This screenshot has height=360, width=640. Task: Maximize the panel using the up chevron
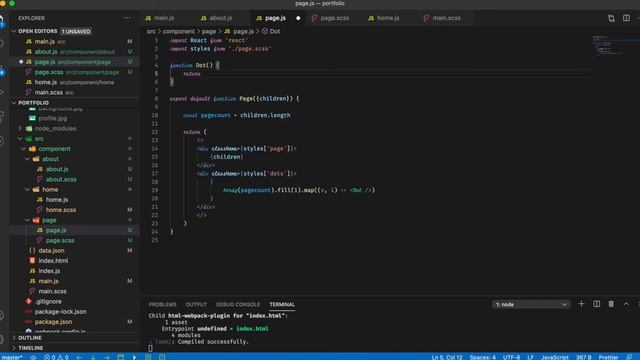coord(626,304)
